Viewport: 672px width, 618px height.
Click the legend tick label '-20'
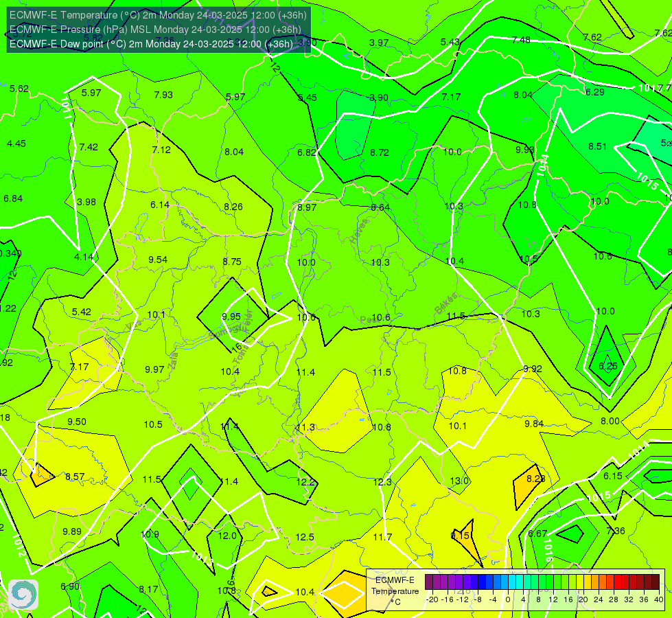click(432, 599)
